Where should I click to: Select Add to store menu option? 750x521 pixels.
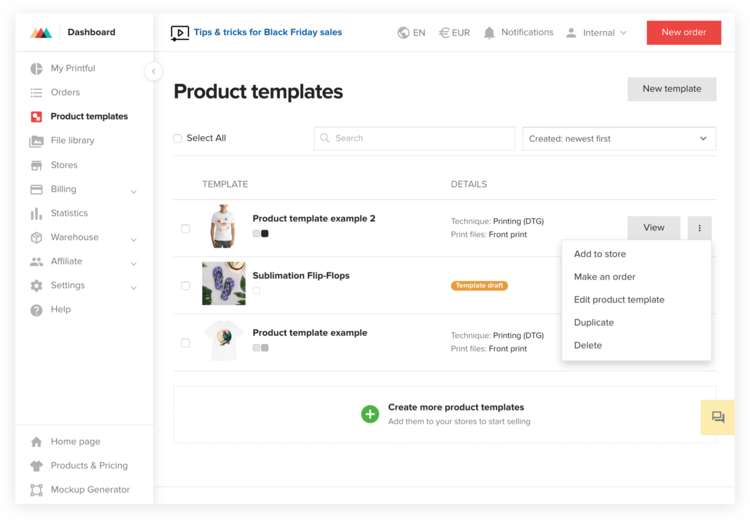(x=600, y=254)
